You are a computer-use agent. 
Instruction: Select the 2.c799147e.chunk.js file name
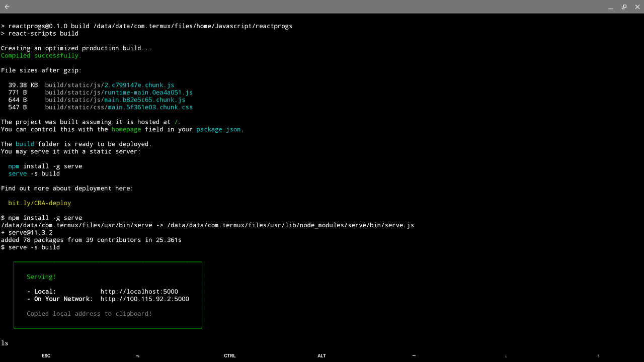(x=139, y=85)
